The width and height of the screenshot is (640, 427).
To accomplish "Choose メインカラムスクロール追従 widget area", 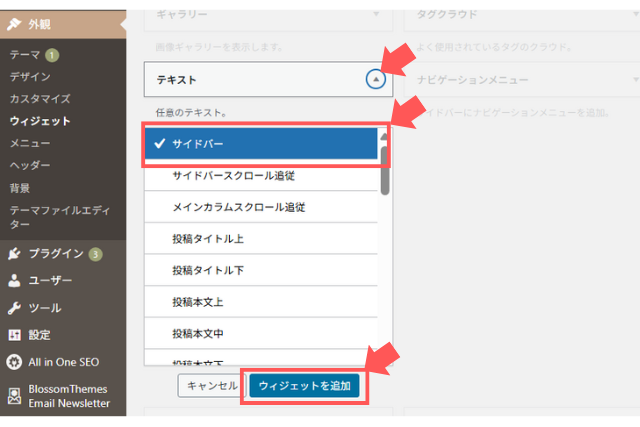I will pyautogui.click(x=262, y=207).
